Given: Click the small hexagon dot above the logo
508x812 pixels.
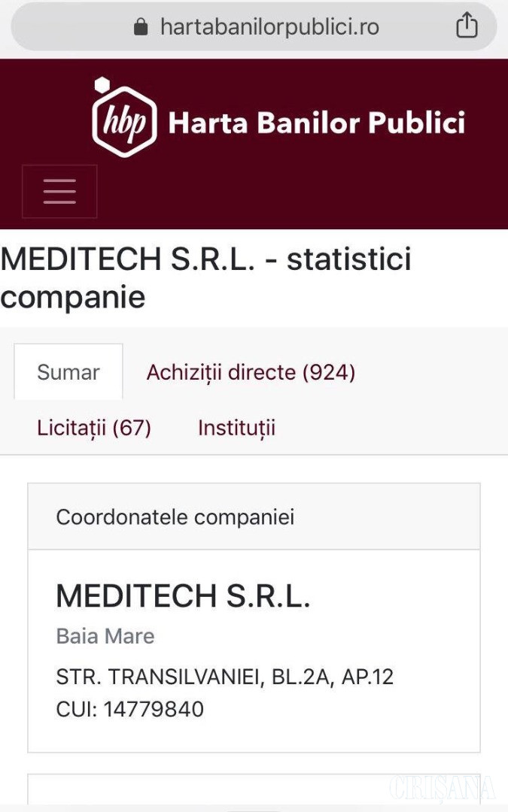Looking at the screenshot, I should [102, 83].
